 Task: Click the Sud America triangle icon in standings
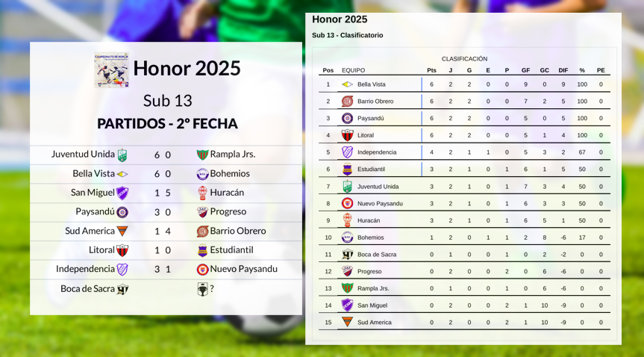coord(348,322)
